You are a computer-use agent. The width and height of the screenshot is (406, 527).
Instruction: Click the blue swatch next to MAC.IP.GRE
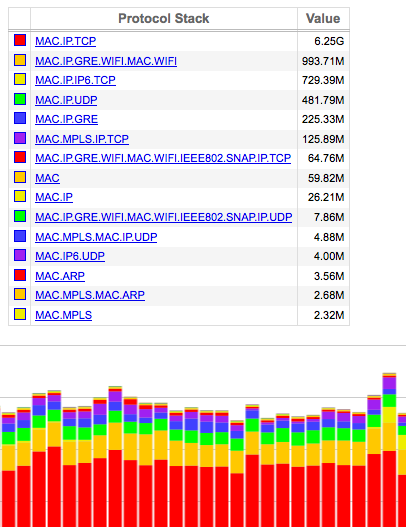pos(20,118)
